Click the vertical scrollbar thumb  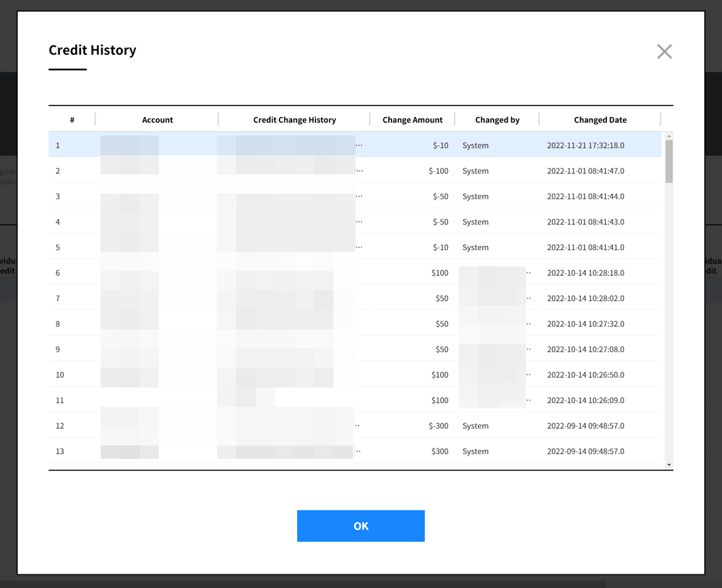coord(669,162)
